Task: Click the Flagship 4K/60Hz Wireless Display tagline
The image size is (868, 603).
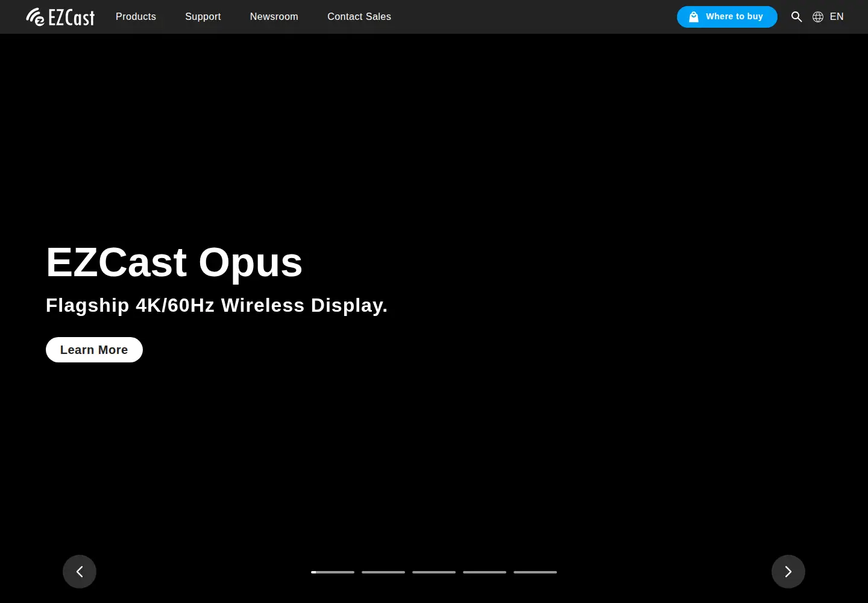Action: (x=216, y=306)
